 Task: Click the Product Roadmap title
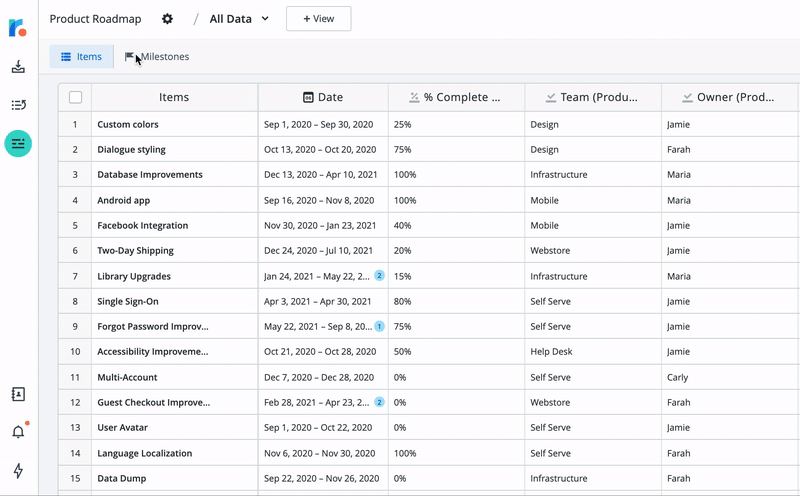(x=95, y=19)
